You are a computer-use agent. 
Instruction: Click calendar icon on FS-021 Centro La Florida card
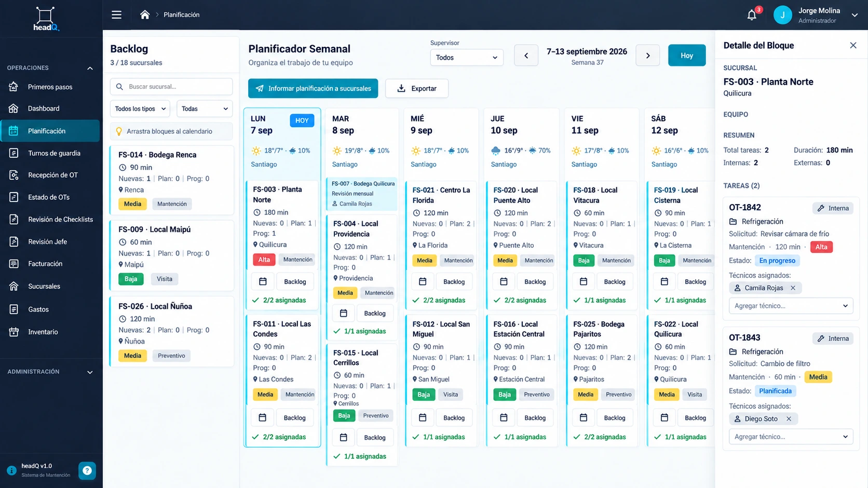423,281
